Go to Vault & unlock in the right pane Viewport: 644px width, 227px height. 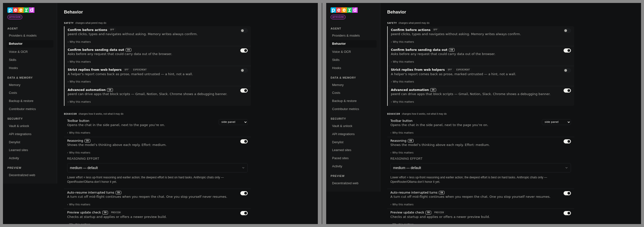[353, 126]
